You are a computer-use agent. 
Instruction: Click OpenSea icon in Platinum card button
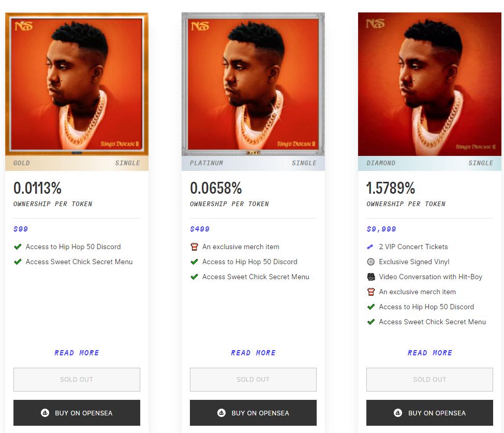tap(221, 413)
